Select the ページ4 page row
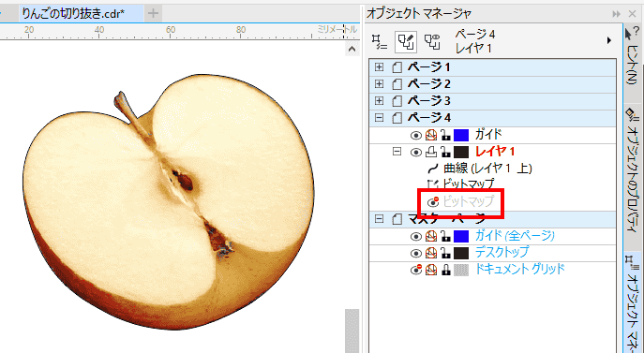The image size is (644, 353). pyautogui.click(x=493, y=118)
